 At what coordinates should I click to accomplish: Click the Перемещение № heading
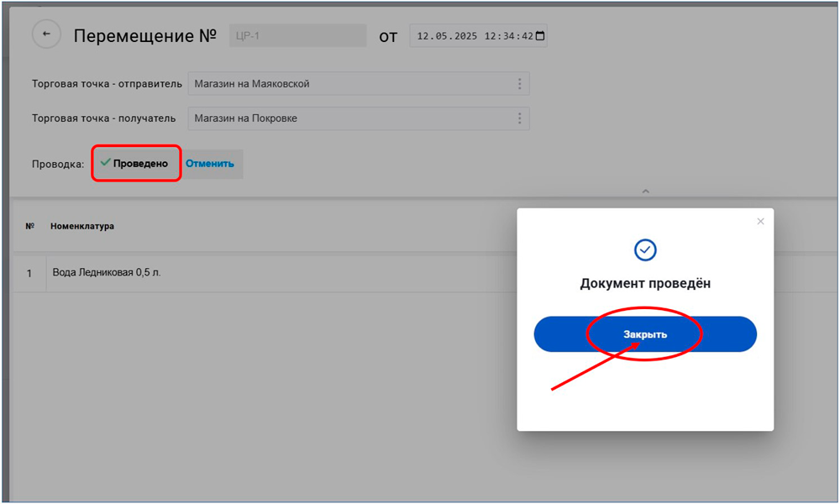144,36
